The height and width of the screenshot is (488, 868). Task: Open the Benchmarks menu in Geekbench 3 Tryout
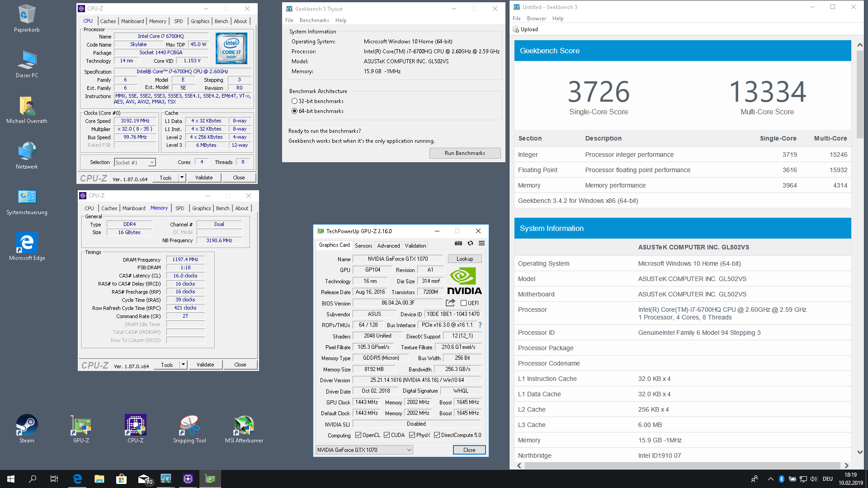coord(314,20)
